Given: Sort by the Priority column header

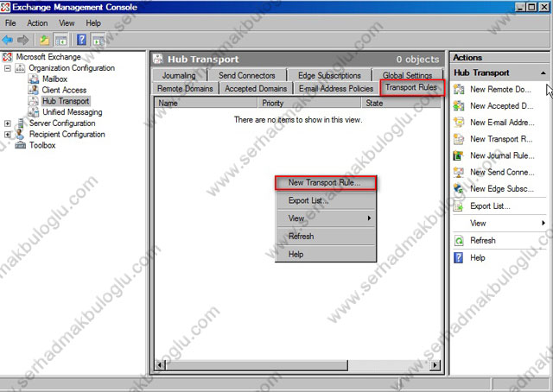Looking at the screenshot, I should pyautogui.click(x=308, y=103).
